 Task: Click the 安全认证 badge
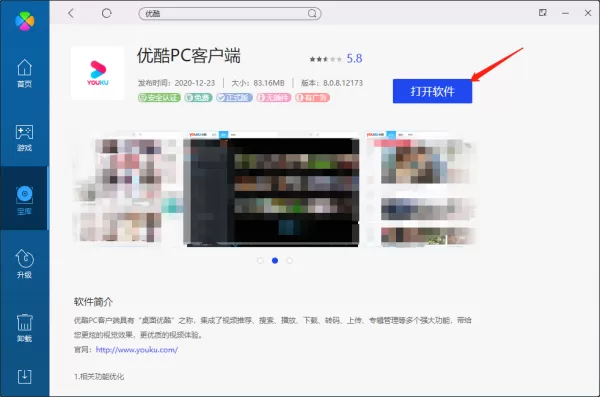pos(159,98)
